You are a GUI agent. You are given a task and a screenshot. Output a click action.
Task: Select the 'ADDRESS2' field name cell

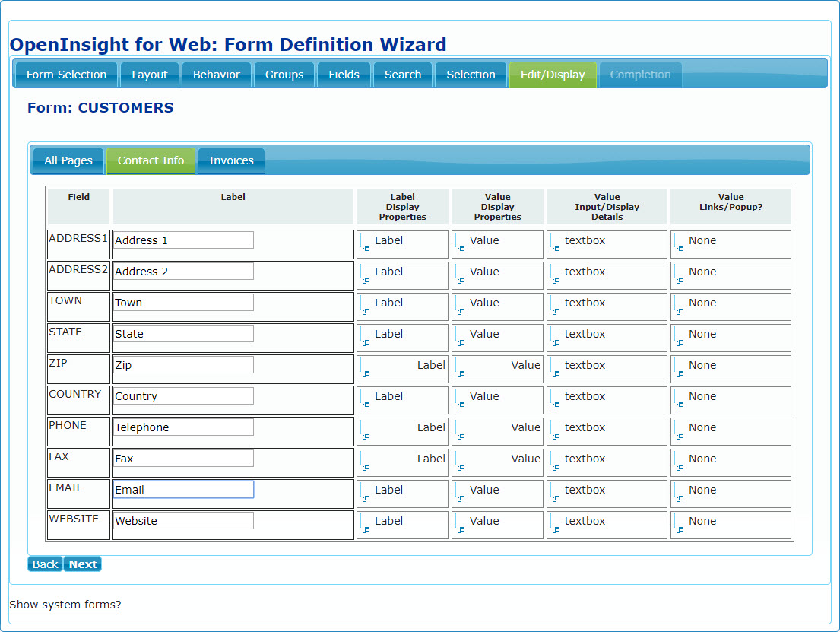click(79, 275)
